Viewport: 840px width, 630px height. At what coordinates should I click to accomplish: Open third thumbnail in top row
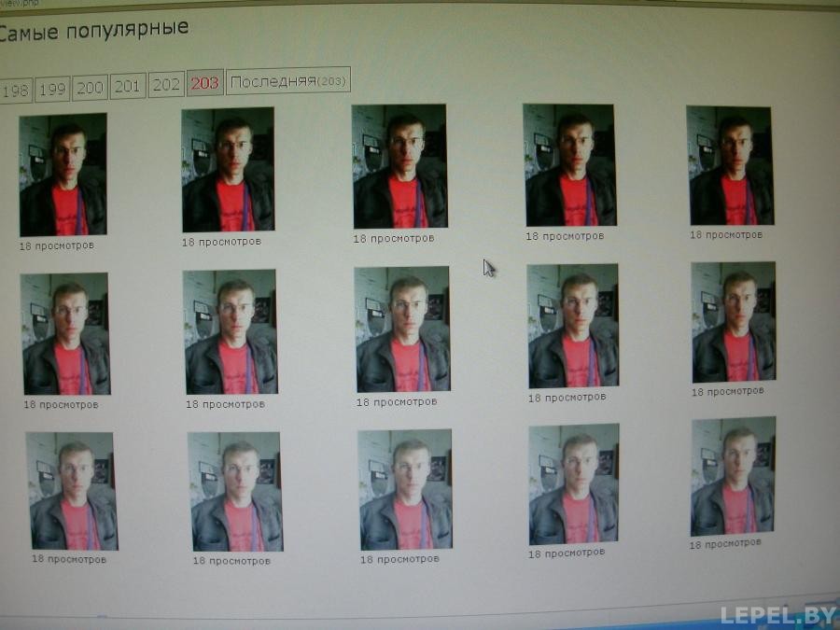[x=399, y=167]
